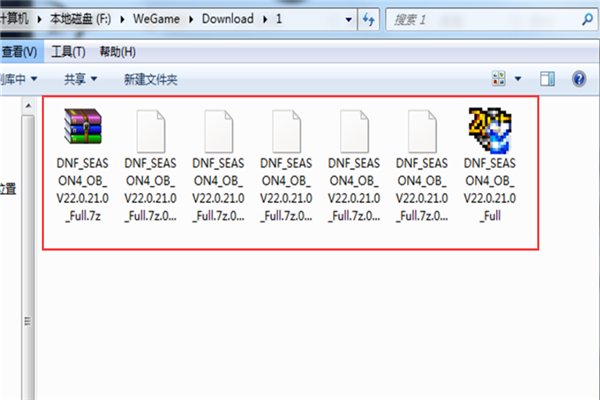Click the sidebar scroll up arrow

coord(28,106)
